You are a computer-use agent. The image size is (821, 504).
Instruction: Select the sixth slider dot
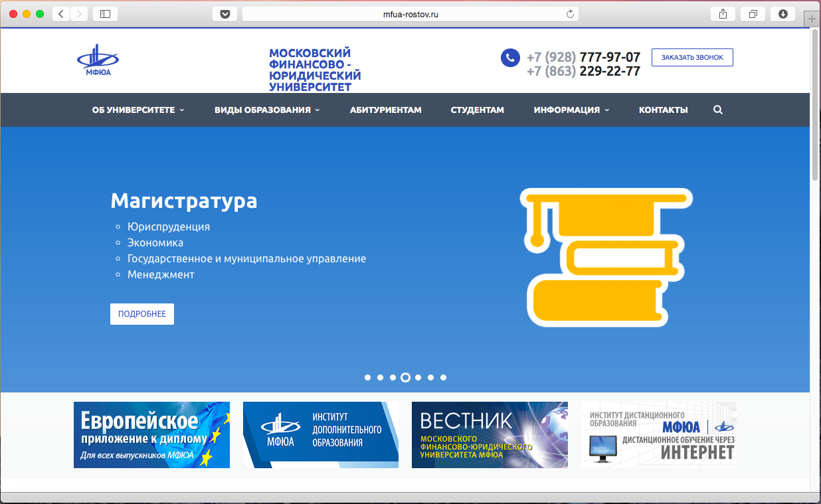tap(430, 377)
